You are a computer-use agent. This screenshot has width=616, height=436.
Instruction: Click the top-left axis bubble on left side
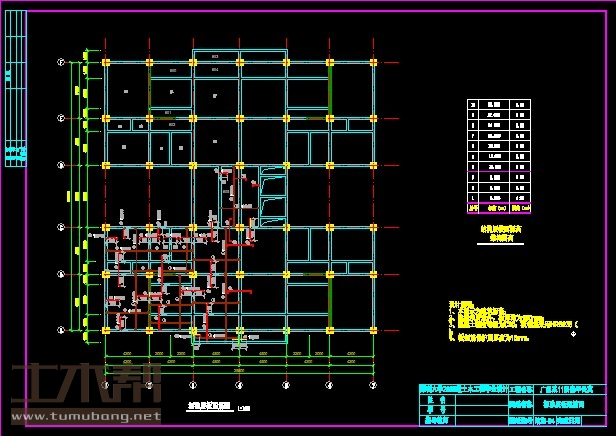(61, 62)
